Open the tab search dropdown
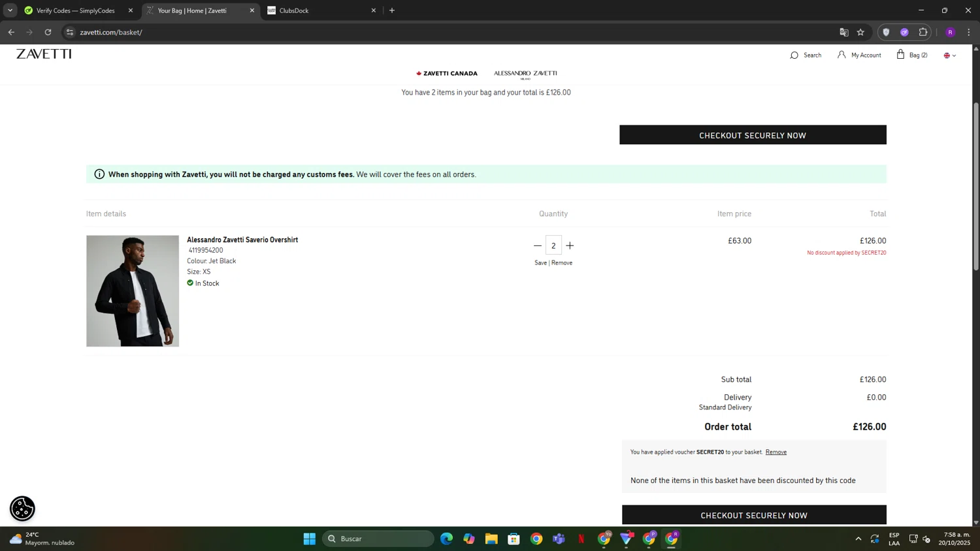980x551 pixels. point(10,10)
